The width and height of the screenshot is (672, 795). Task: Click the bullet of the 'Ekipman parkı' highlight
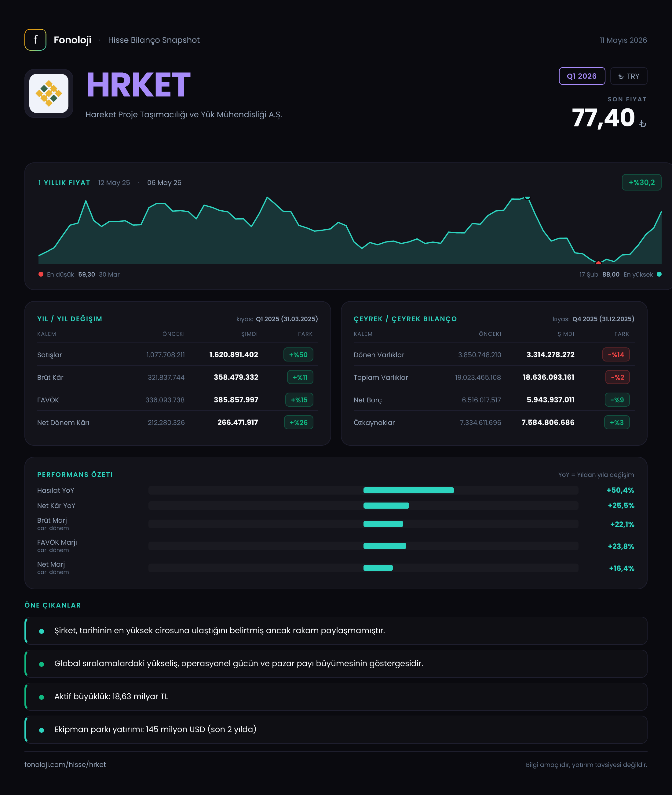(x=42, y=730)
